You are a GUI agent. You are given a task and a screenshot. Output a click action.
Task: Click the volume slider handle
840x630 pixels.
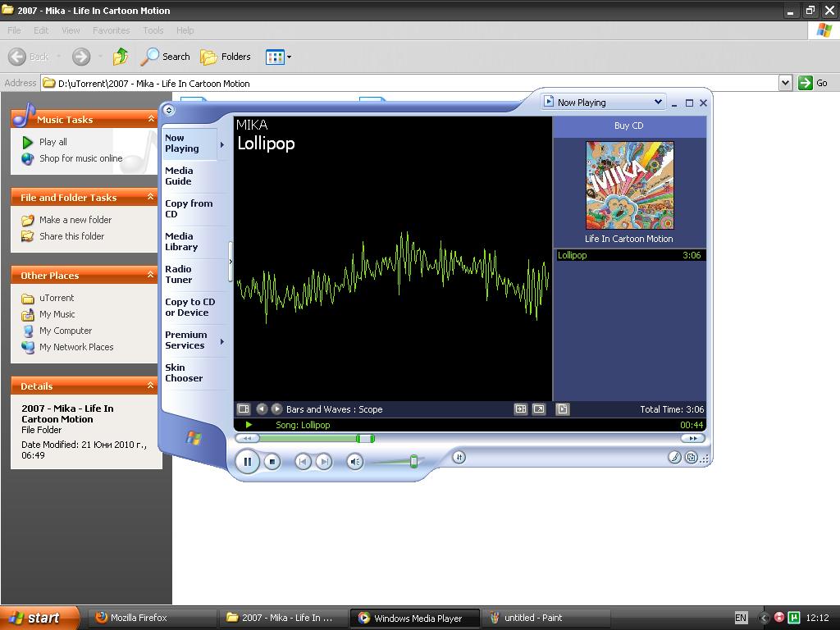click(x=413, y=461)
